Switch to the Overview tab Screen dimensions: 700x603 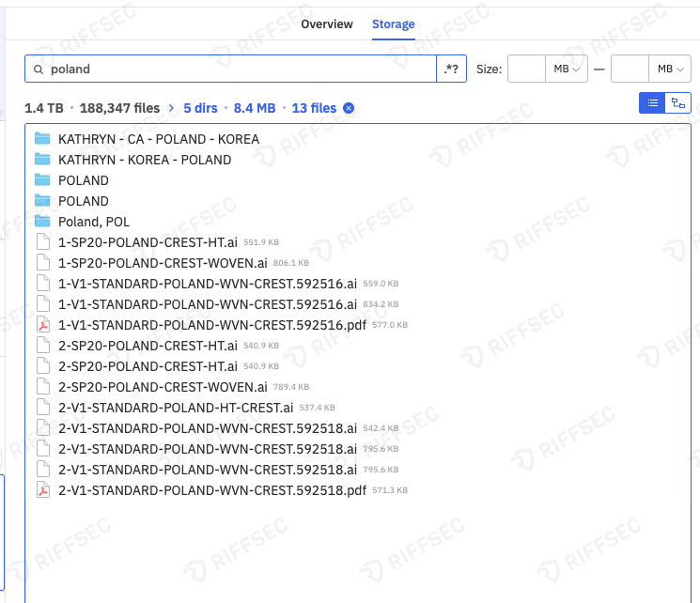click(326, 24)
